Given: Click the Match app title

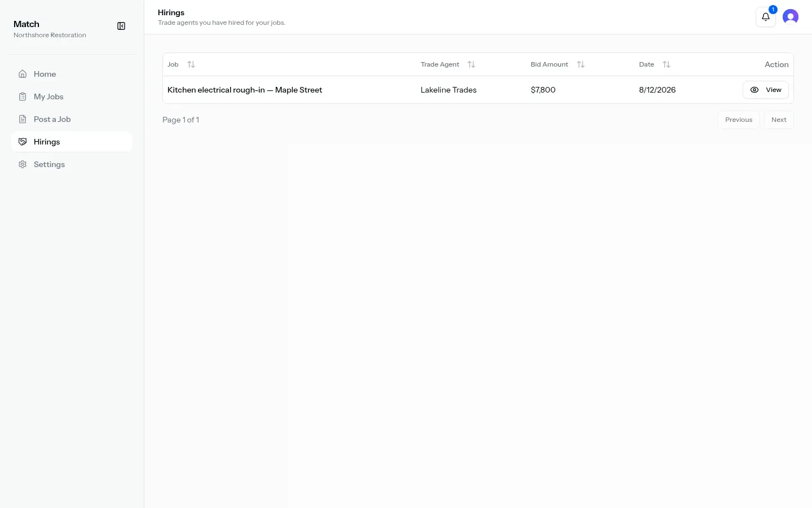Looking at the screenshot, I should (27, 24).
